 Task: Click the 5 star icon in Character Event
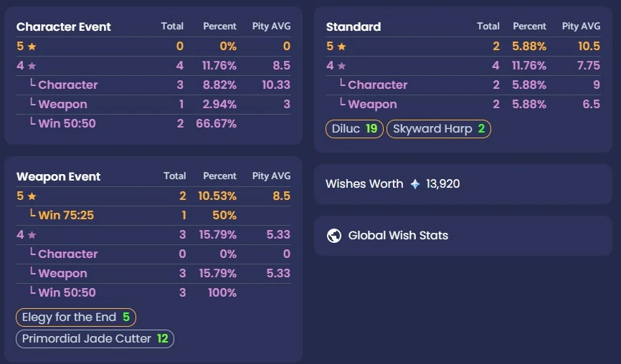click(x=32, y=47)
